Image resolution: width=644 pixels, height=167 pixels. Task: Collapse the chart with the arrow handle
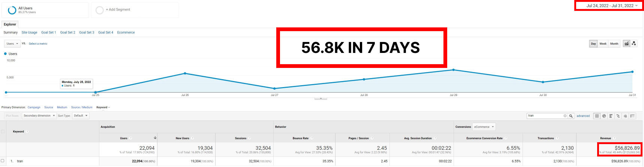tap(321, 98)
